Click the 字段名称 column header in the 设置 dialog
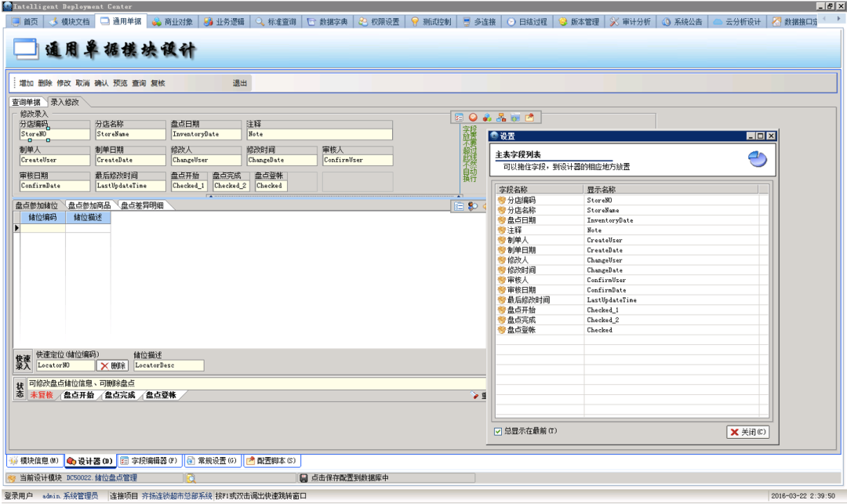847x504 pixels. click(540, 190)
